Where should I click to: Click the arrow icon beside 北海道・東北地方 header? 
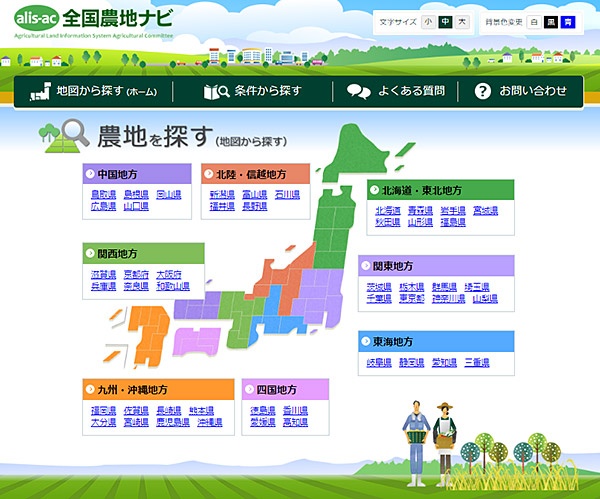pyautogui.click(x=374, y=190)
